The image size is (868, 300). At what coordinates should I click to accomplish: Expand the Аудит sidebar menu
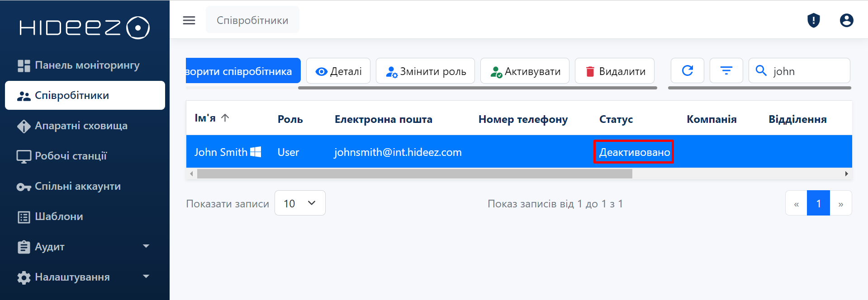point(146,246)
